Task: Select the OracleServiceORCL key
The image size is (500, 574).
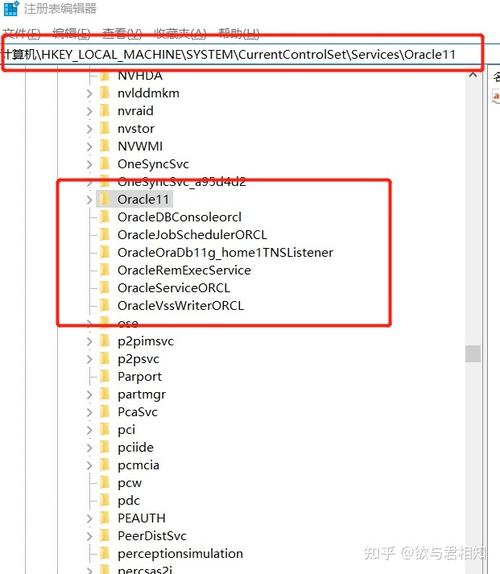Action: point(174,288)
